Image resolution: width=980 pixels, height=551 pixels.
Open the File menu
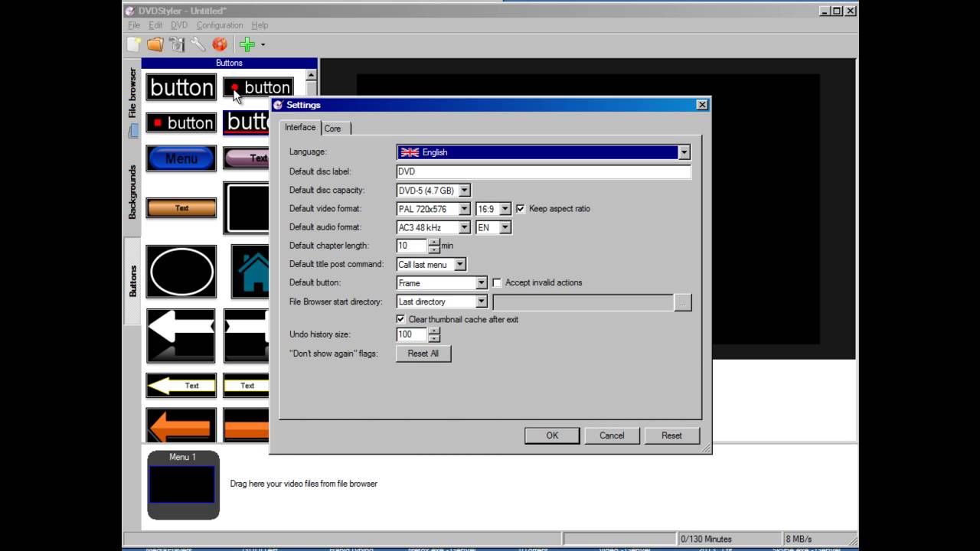pyautogui.click(x=134, y=25)
